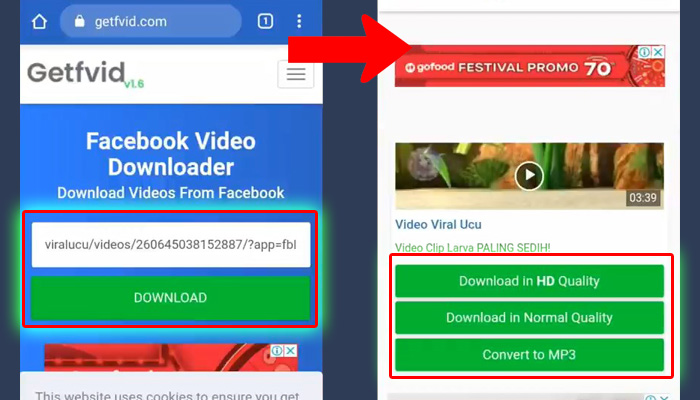700x400 pixels.
Task: Click the Facebook video URL input field
Action: (171, 245)
